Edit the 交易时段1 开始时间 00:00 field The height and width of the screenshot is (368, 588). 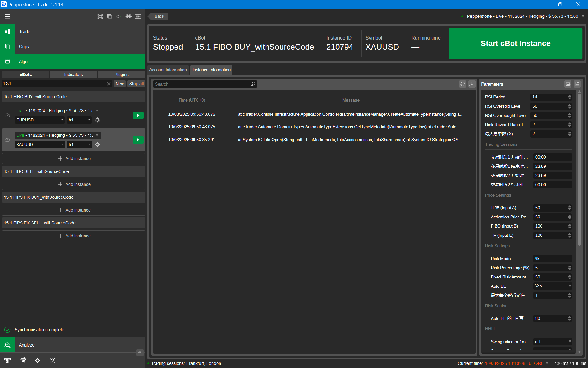pyautogui.click(x=552, y=157)
